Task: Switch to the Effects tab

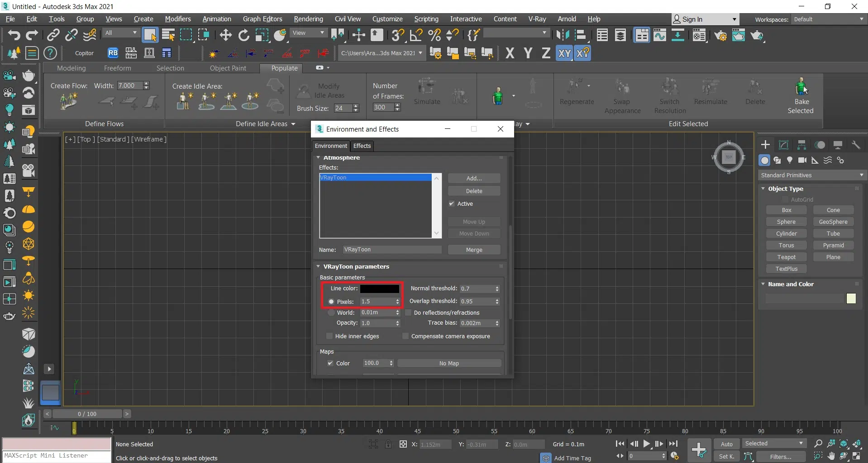Action: pyautogui.click(x=362, y=146)
